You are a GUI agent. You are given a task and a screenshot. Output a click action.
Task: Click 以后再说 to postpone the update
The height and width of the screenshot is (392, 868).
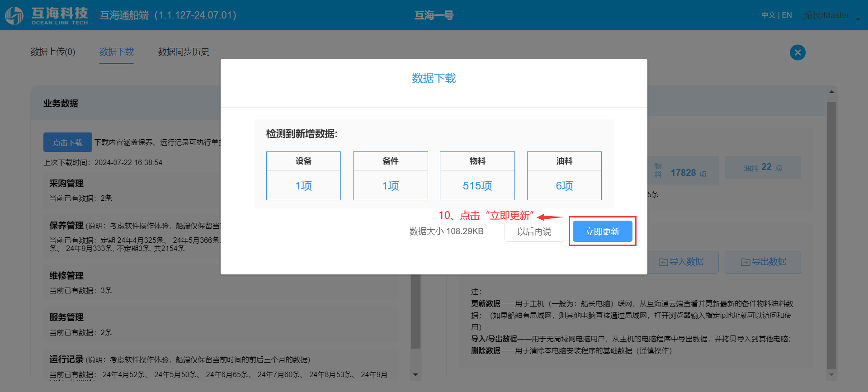click(534, 231)
